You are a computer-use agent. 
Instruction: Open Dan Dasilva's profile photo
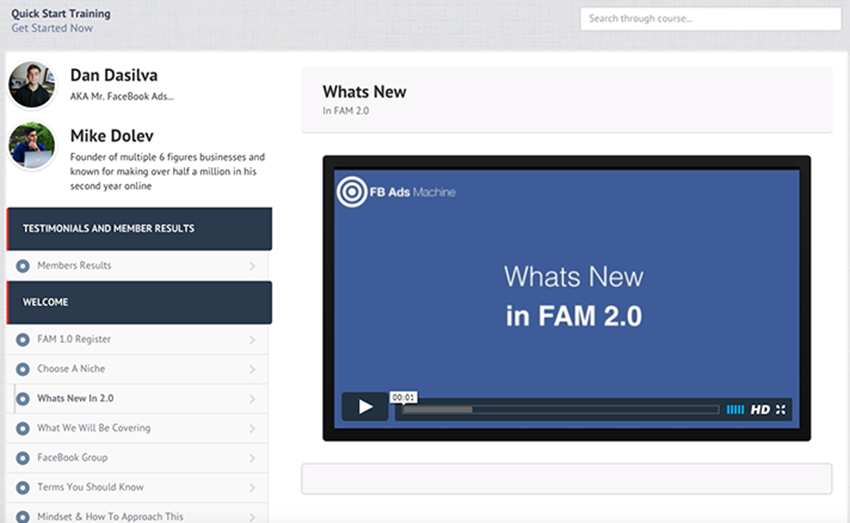pyautogui.click(x=32, y=84)
